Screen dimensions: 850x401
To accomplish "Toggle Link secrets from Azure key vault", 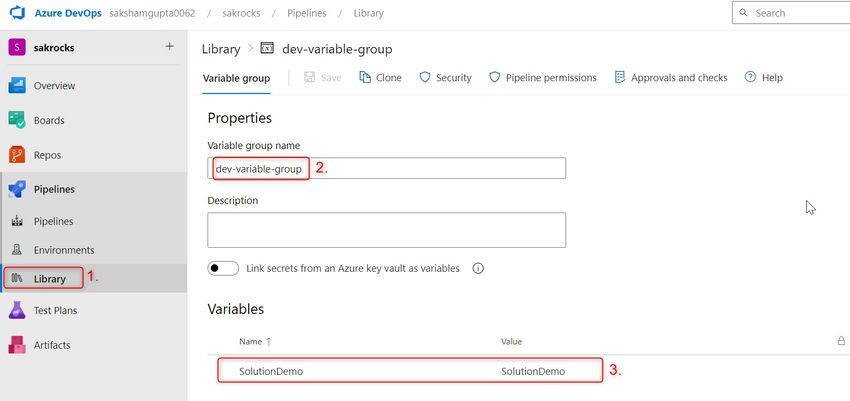I will [223, 268].
